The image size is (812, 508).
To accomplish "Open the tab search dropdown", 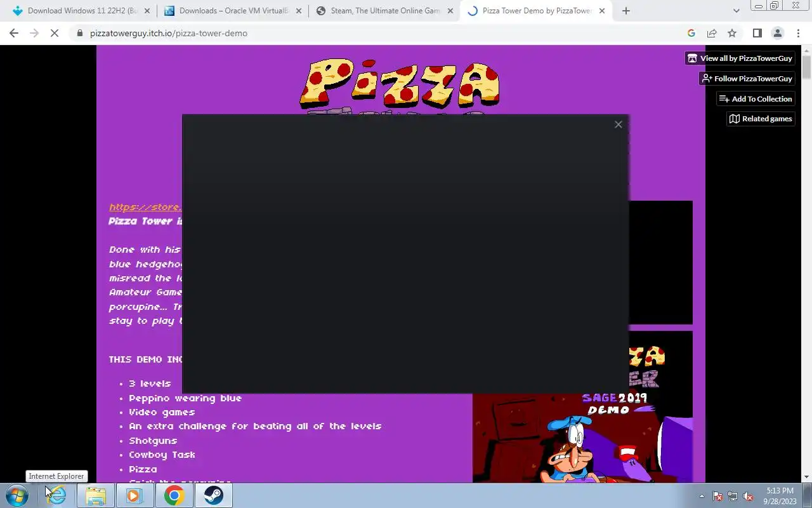I will click(x=736, y=11).
